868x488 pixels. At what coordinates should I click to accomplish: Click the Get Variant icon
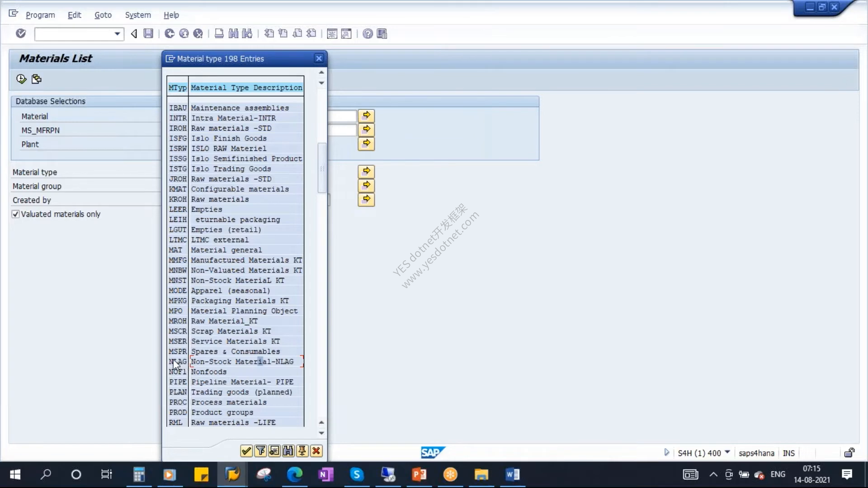37,79
